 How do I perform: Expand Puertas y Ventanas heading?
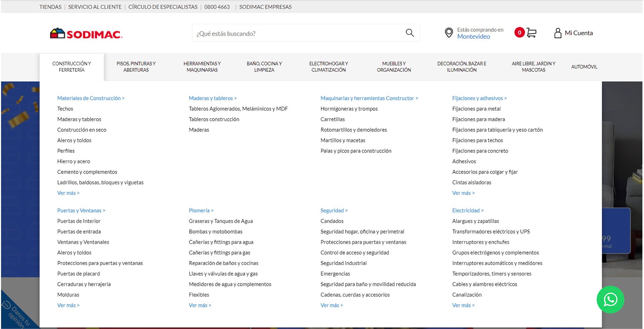[x=81, y=210]
